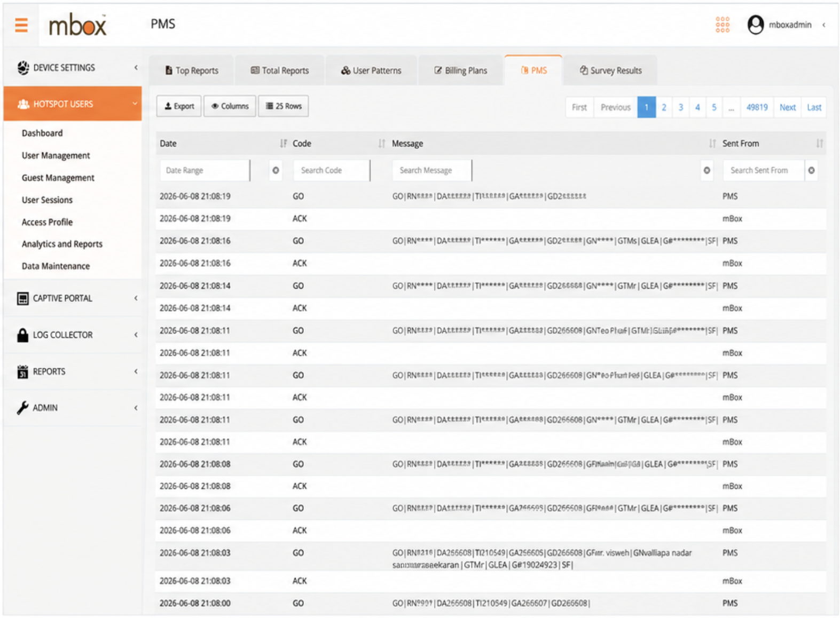Go to page 4
This screenshot has height=618, width=840.
(697, 107)
